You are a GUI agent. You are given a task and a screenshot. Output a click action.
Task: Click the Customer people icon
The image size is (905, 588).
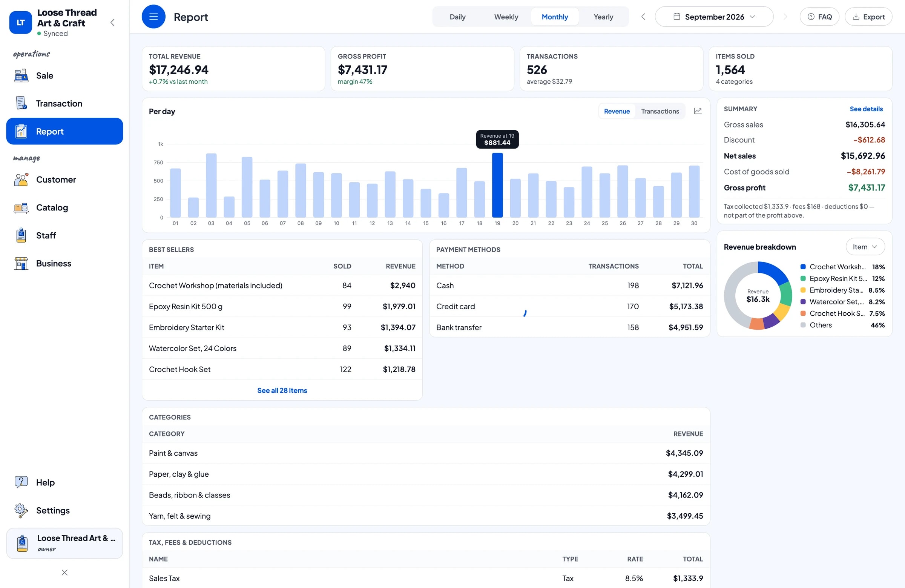tap(21, 180)
